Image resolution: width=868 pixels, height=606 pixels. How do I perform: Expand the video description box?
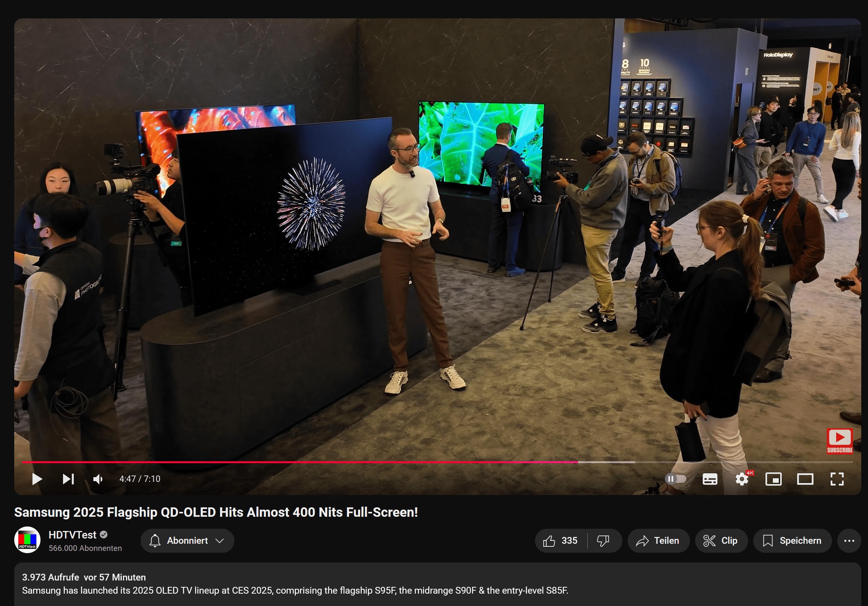tap(438, 584)
